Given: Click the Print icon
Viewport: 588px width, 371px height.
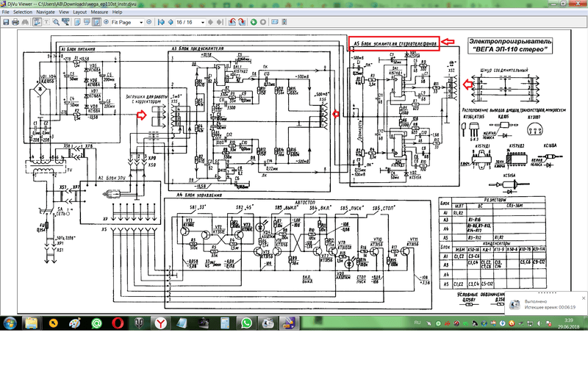Looking at the screenshot, I should (15, 22).
